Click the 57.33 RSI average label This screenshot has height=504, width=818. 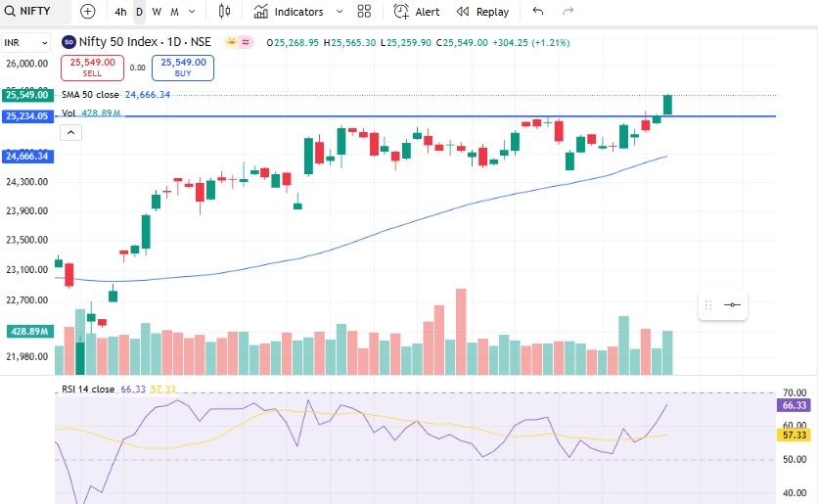pyautogui.click(x=795, y=435)
